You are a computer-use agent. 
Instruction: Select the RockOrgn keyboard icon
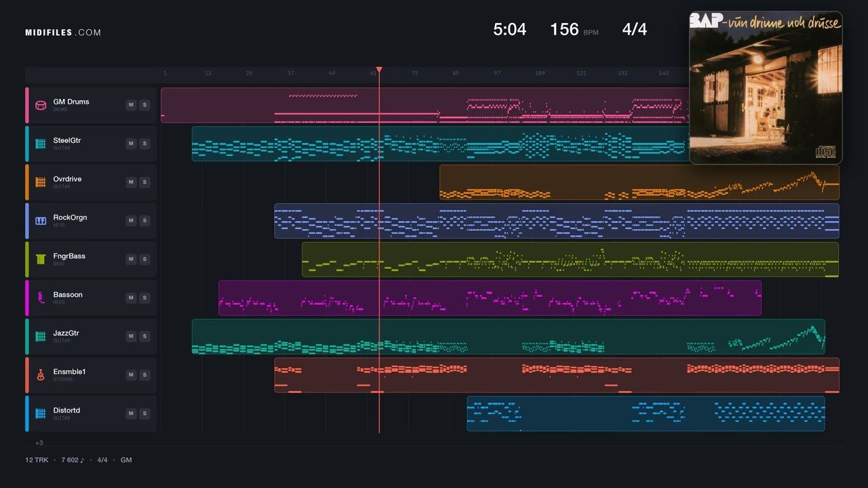pos(41,221)
